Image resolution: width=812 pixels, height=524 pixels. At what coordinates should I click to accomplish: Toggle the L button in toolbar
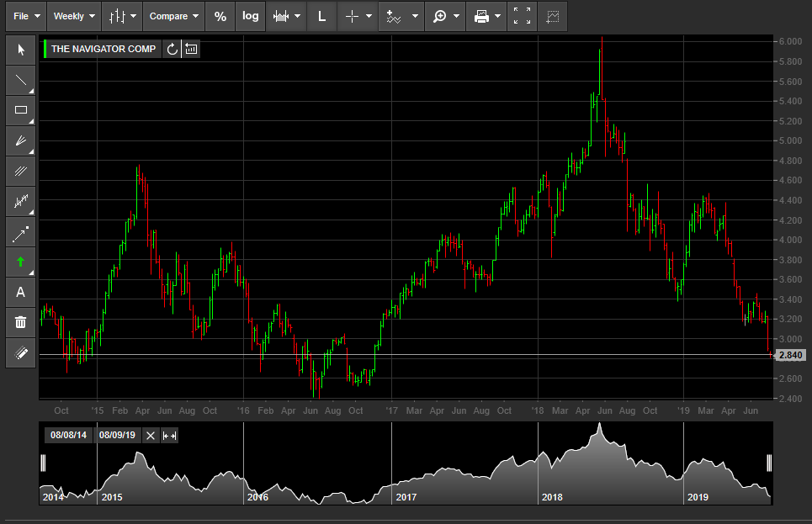[321, 17]
